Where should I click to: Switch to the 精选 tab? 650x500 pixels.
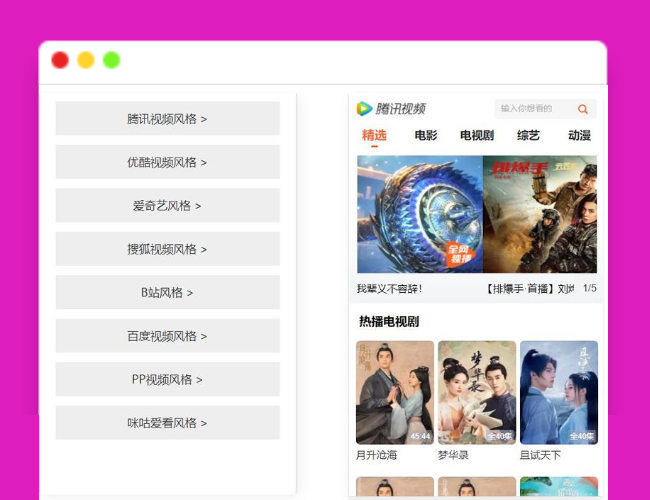coord(374,135)
